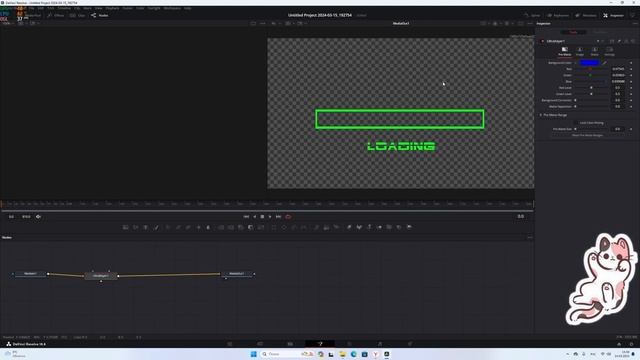
Task: Add a Rectangle mask from toolbar
Action: [274, 227]
